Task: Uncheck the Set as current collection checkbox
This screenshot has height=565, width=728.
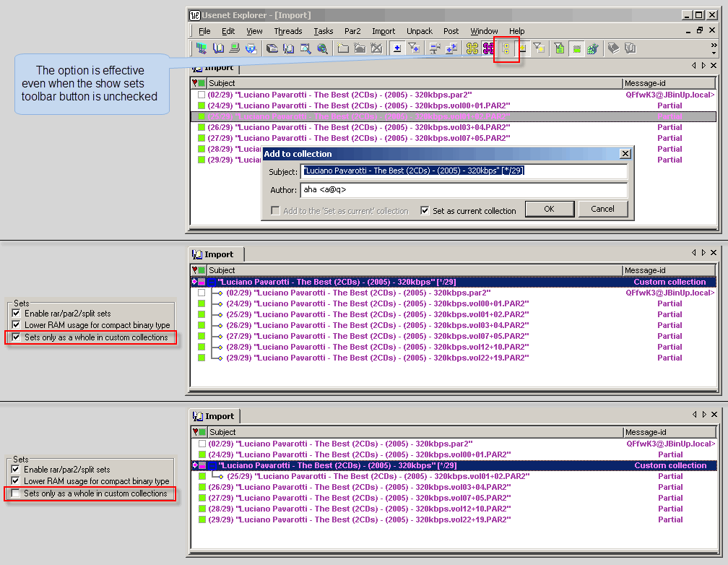Action: tap(425, 211)
